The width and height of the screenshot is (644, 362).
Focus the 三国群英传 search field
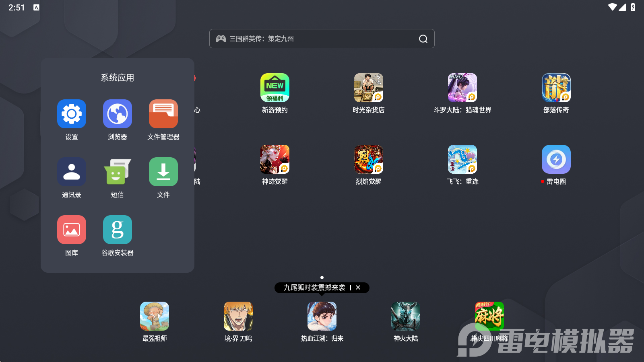(322, 39)
